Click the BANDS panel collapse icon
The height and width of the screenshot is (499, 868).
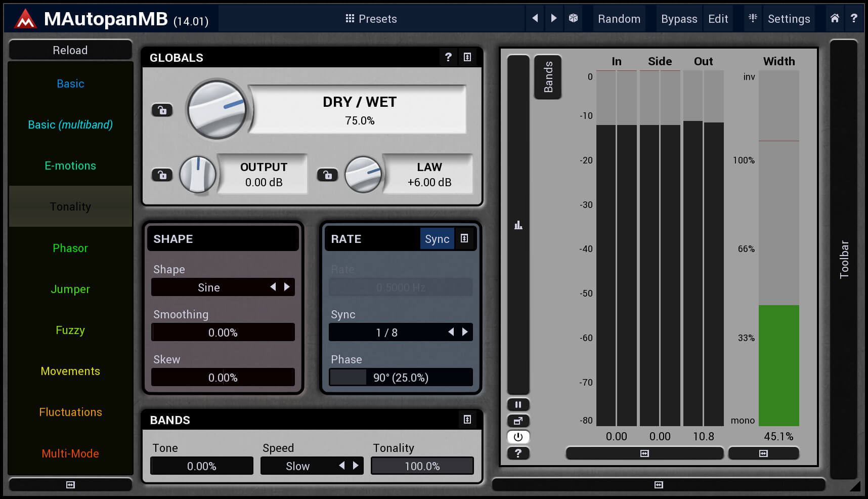(x=467, y=420)
